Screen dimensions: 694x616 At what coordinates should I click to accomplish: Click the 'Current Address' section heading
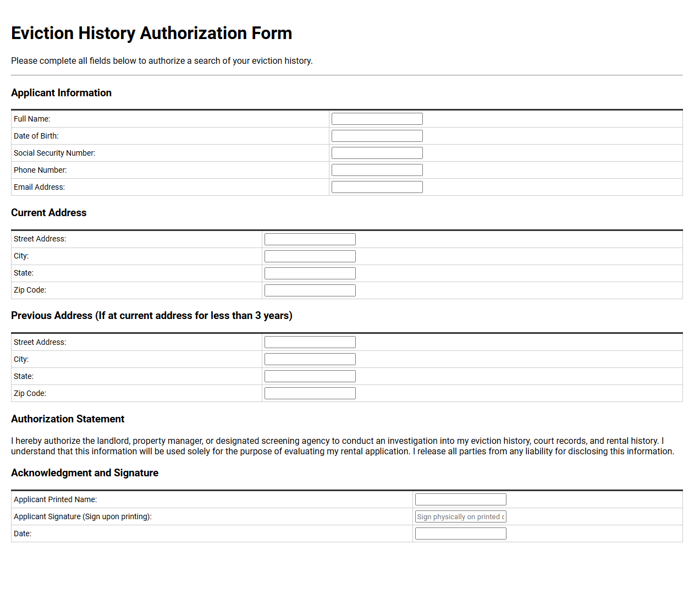click(49, 213)
